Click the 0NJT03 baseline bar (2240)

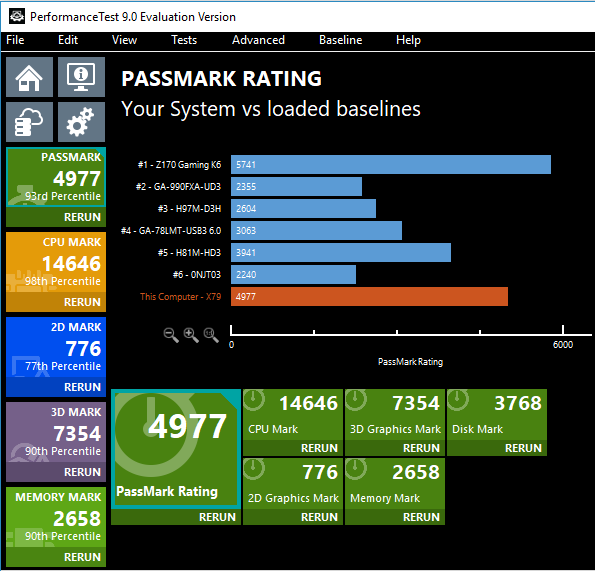click(293, 275)
